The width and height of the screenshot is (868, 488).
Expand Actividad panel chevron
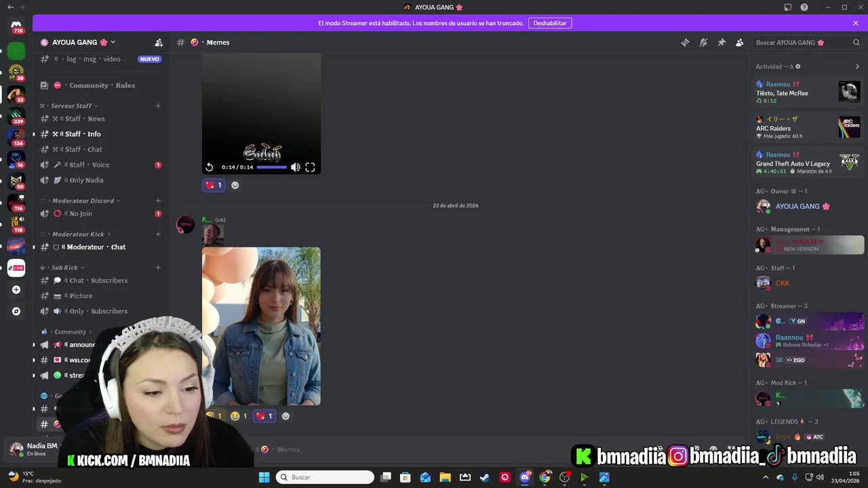click(857, 66)
